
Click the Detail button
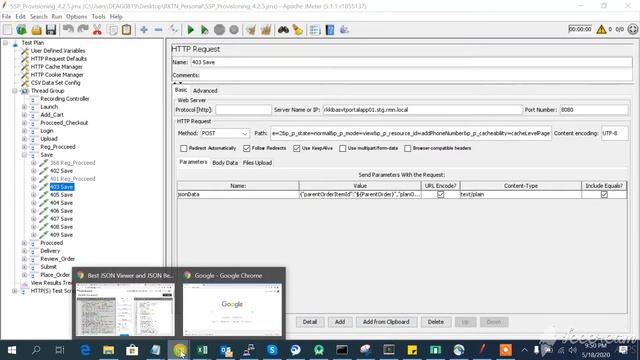coord(310,322)
